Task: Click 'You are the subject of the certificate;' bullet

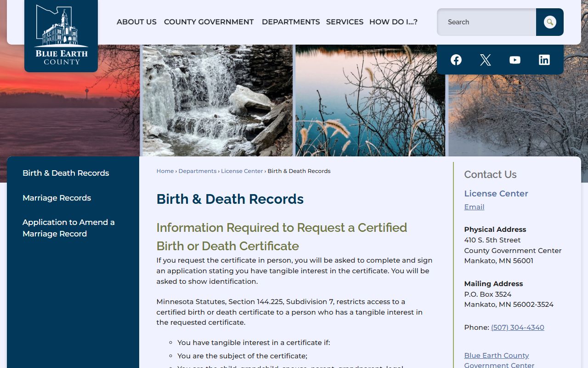Action: tap(242, 356)
